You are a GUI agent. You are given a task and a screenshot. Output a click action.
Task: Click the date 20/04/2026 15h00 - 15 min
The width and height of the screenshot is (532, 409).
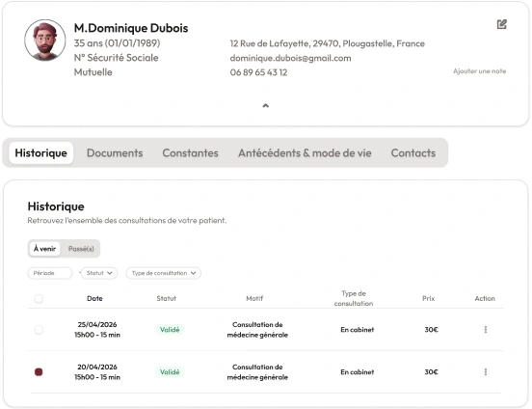pyautogui.click(x=97, y=372)
